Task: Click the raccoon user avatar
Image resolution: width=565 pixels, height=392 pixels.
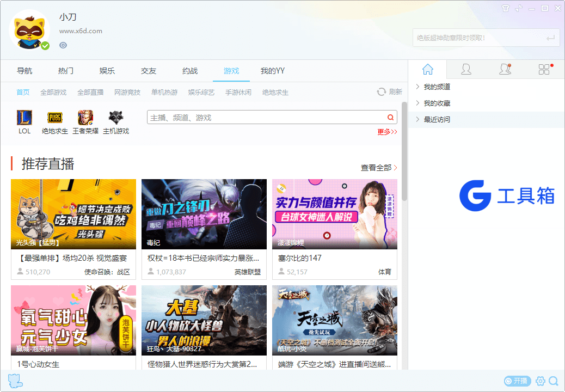Action: [x=29, y=29]
